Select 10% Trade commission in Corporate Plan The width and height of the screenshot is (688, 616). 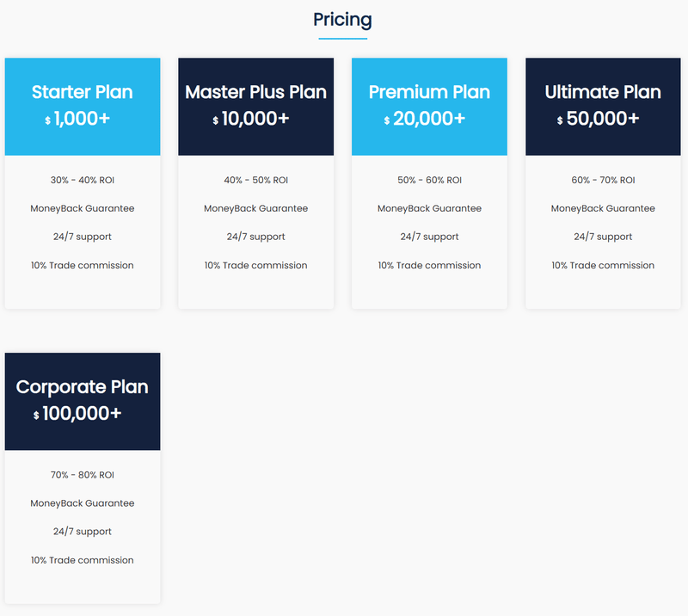(x=82, y=560)
